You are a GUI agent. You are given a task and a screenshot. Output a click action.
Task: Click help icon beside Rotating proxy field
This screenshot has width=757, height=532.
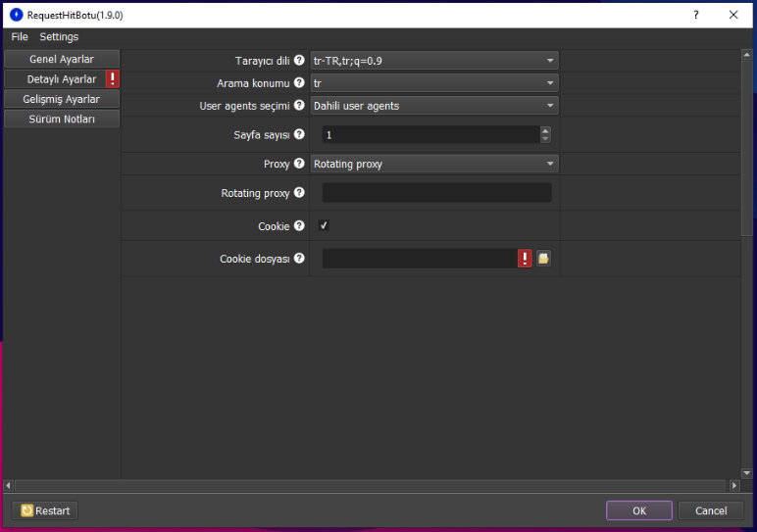pyautogui.click(x=299, y=193)
